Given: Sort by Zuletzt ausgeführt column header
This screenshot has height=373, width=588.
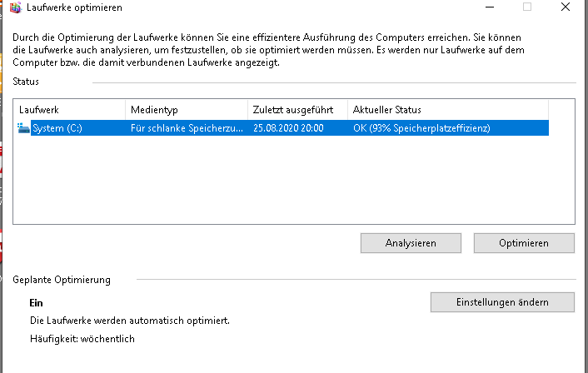Looking at the screenshot, I should pyautogui.click(x=296, y=109).
